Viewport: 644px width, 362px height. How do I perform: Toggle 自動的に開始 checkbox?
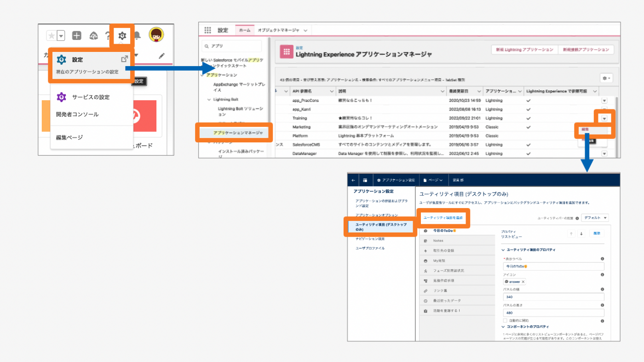coord(505,320)
